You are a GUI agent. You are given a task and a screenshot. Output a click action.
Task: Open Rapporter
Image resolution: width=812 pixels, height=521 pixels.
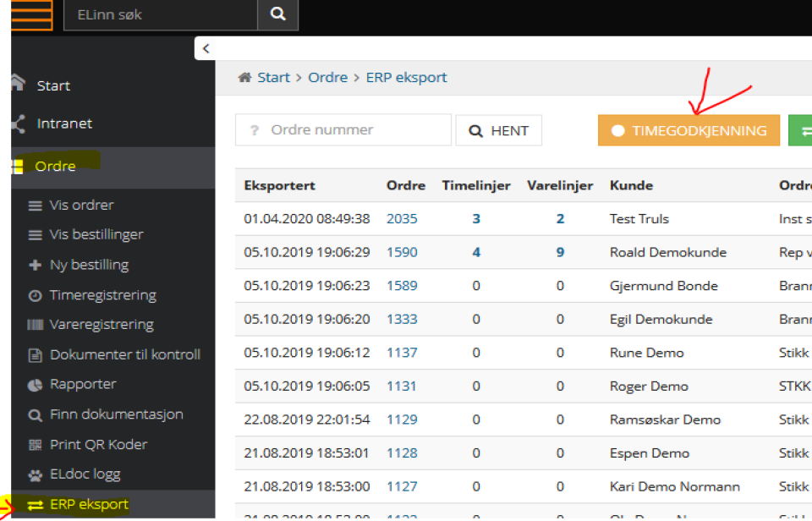click(83, 384)
